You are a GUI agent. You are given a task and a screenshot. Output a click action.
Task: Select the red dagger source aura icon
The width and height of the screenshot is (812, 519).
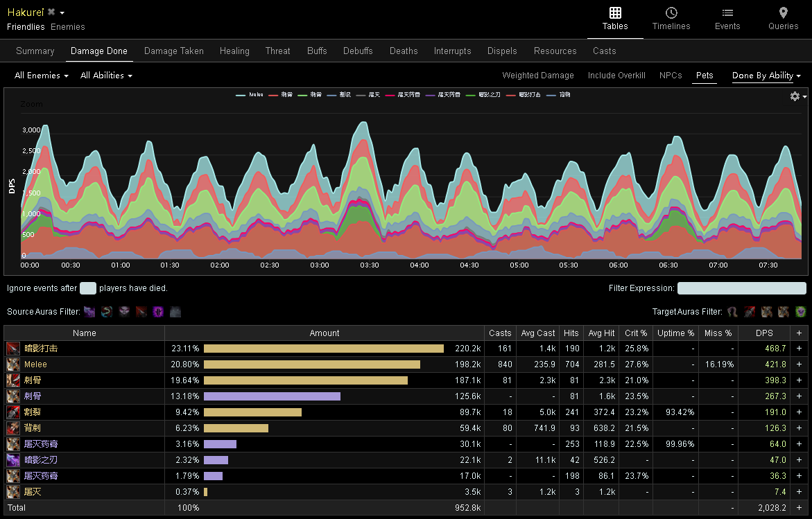(141, 312)
